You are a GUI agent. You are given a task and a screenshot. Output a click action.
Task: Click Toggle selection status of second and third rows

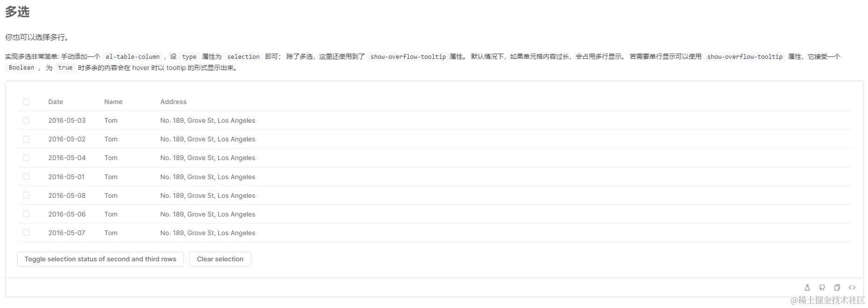click(x=100, y=259)
